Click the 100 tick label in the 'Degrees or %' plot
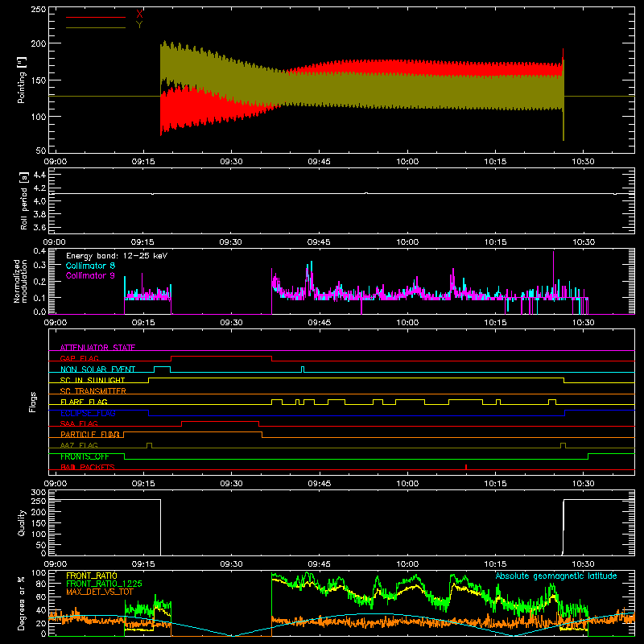This screenshot has height=644, width=644. (x=39, y=573)
